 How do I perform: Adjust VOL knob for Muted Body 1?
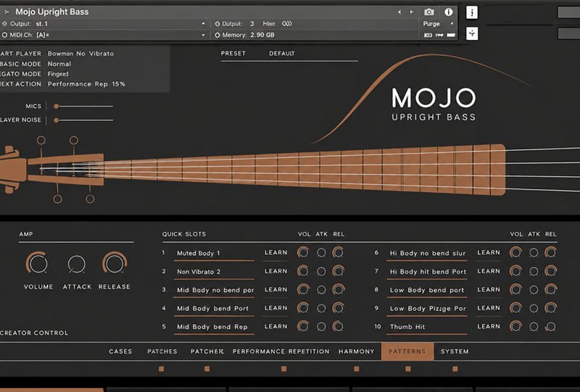(303, 253)
